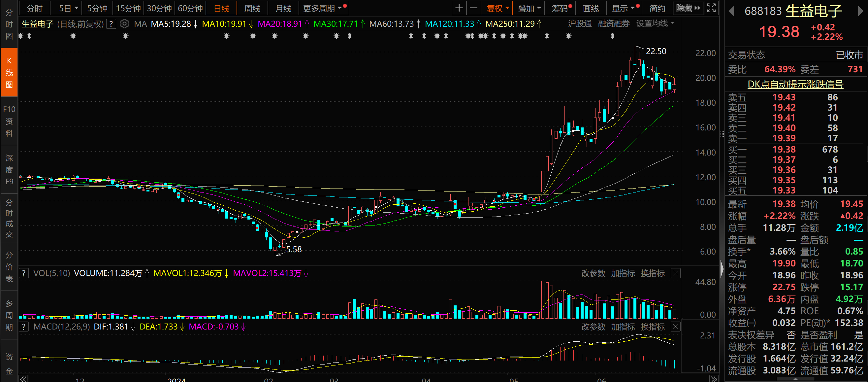
Task: Expand the 更多周期 period dropdown
Action: click(322, 8)
